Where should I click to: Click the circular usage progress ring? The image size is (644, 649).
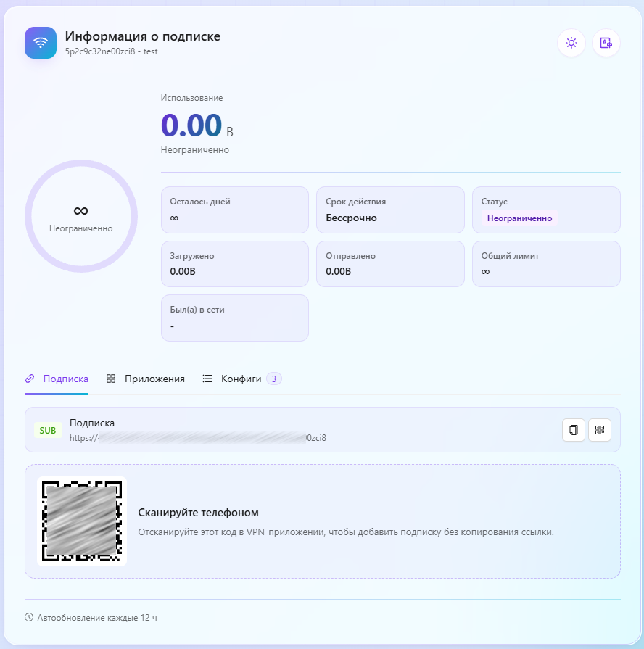point(81,216)
